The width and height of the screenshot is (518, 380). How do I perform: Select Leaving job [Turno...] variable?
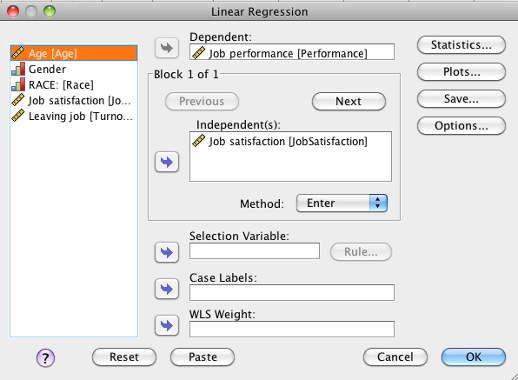pos(74,116)
